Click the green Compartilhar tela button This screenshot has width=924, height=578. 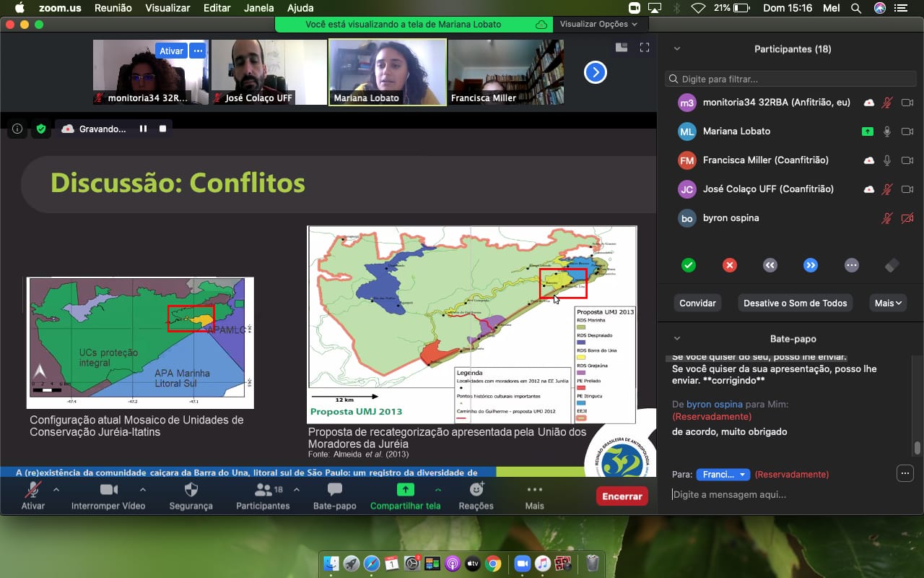point(405,495)
